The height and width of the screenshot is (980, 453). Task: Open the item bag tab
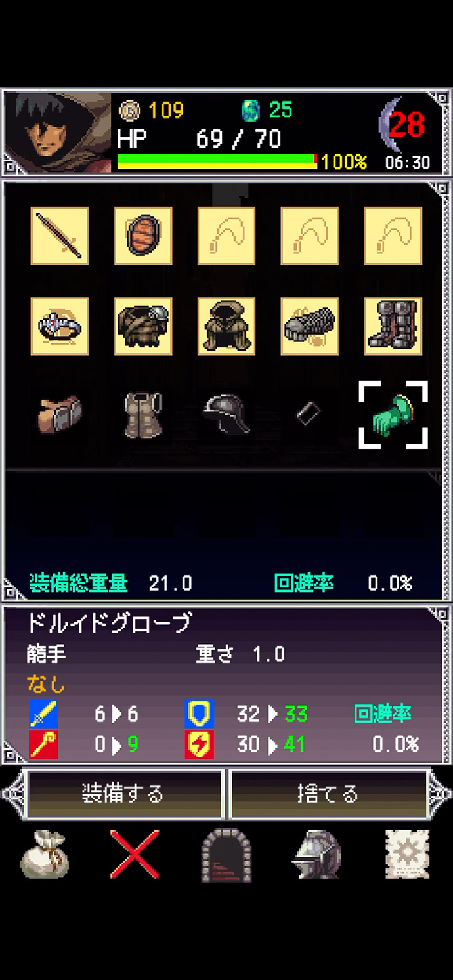coord(44,854)
